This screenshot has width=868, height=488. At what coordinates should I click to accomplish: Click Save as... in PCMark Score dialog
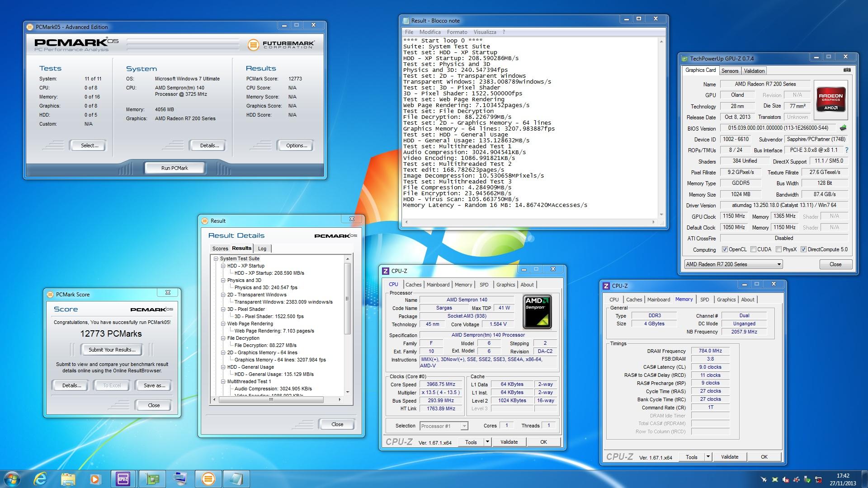point(154,385)
